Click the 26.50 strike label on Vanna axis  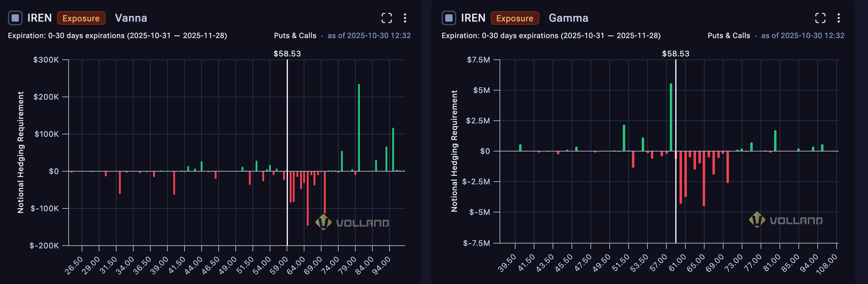[x=74, y=265]
